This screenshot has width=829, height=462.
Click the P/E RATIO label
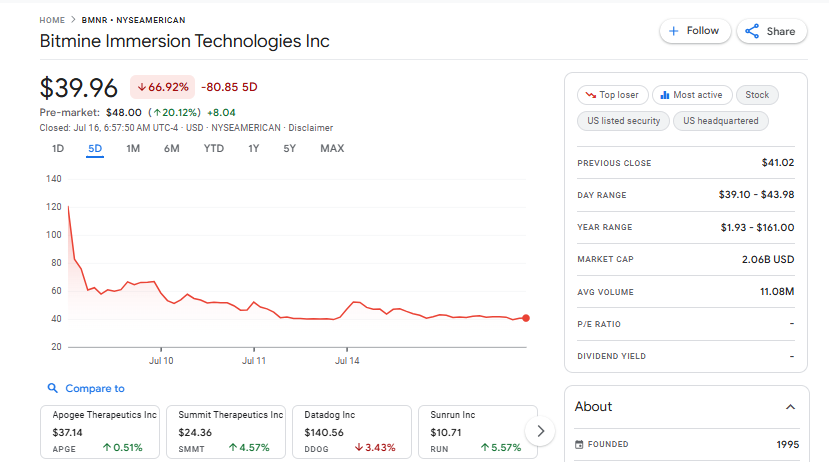599,324
